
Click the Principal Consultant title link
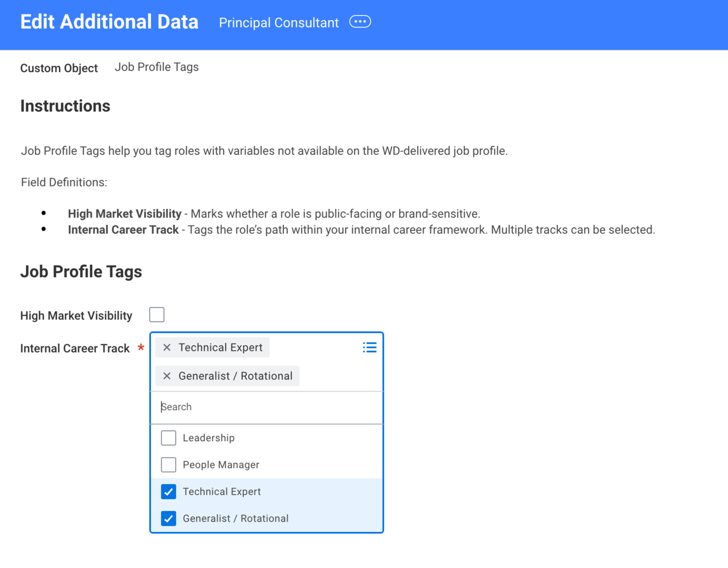pyautogui.click(x=278, y=23)
